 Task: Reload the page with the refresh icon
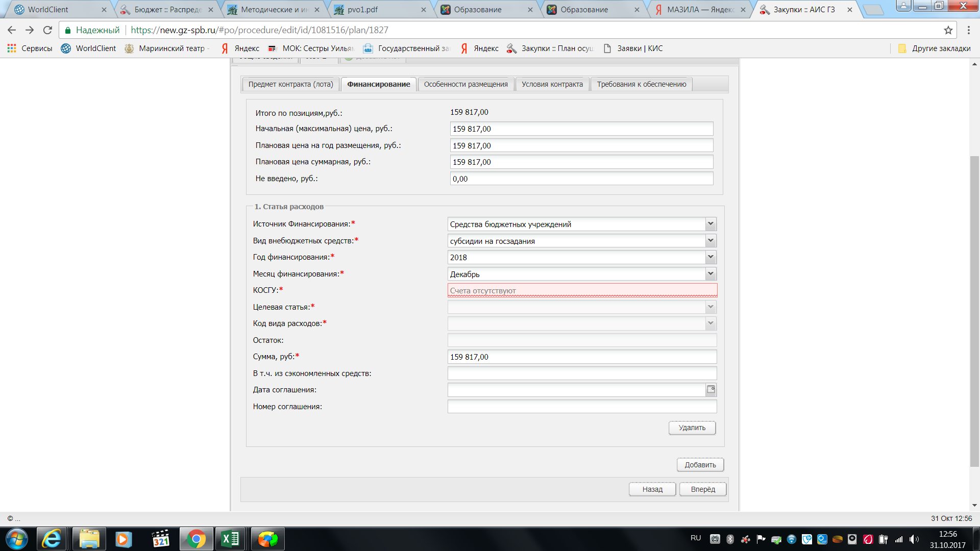click(x=47, y=30)
